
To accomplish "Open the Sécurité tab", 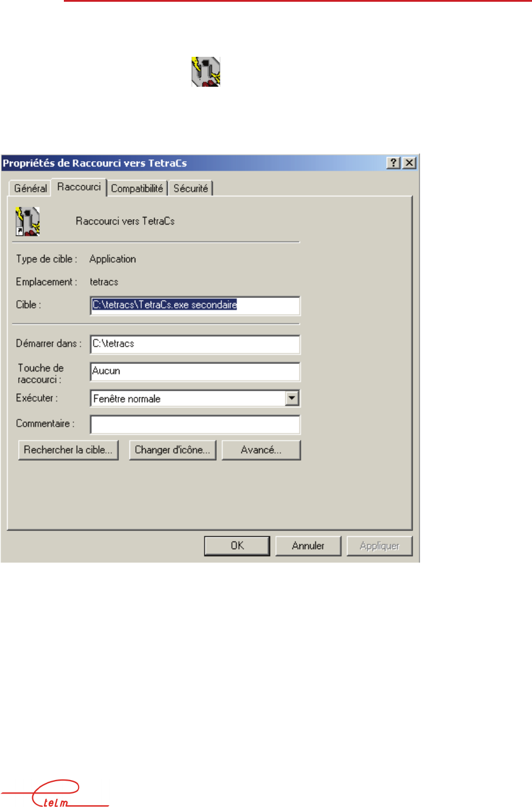I will click(x=190, y=188).
